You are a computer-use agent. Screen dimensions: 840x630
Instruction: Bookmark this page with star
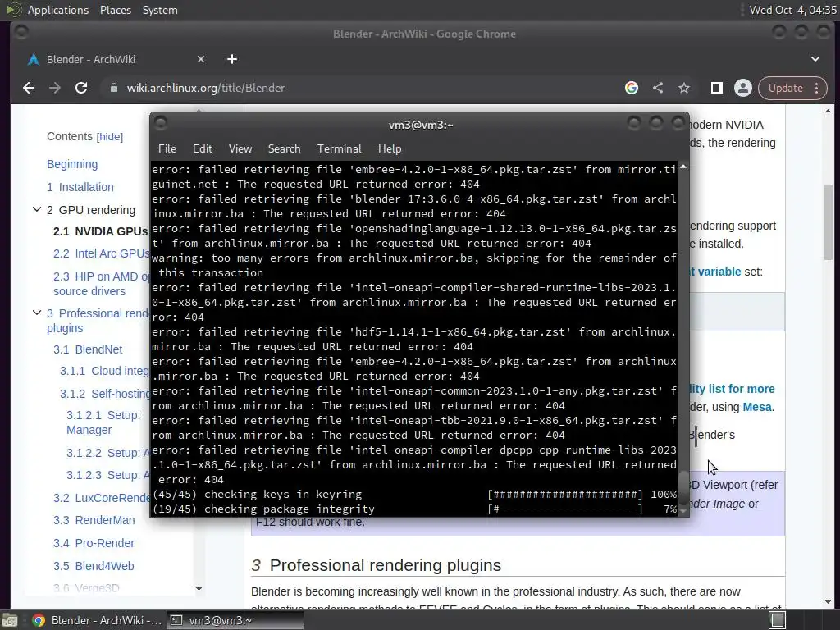point(684,88)
